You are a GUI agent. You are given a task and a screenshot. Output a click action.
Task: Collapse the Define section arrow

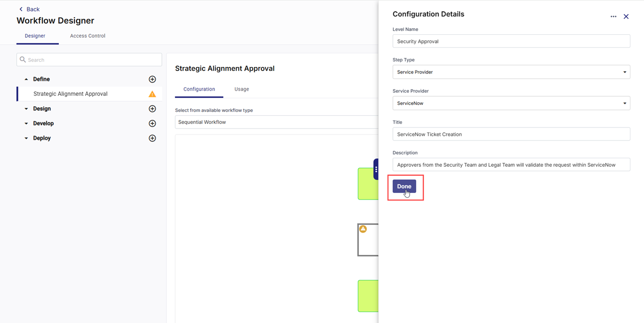click(x=26, y=79)
